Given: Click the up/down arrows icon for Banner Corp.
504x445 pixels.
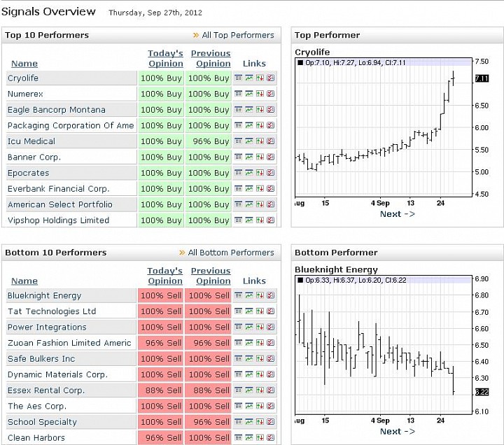Looking at the screenshot, I should point(260,157).
